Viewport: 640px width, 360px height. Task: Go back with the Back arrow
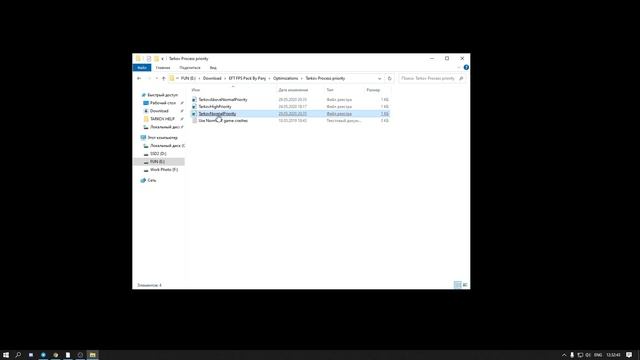[139, 78]
